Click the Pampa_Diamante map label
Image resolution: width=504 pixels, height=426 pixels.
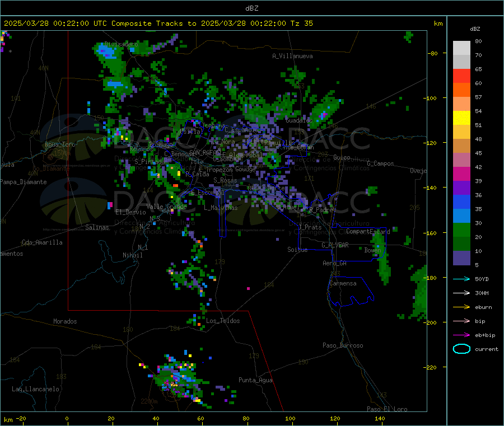pos(23,182)
